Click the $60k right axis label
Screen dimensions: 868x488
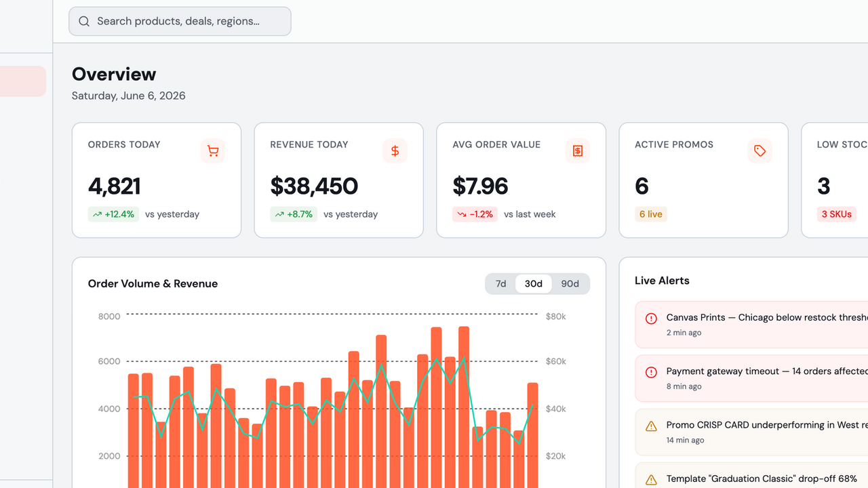[x=556, y=361]
